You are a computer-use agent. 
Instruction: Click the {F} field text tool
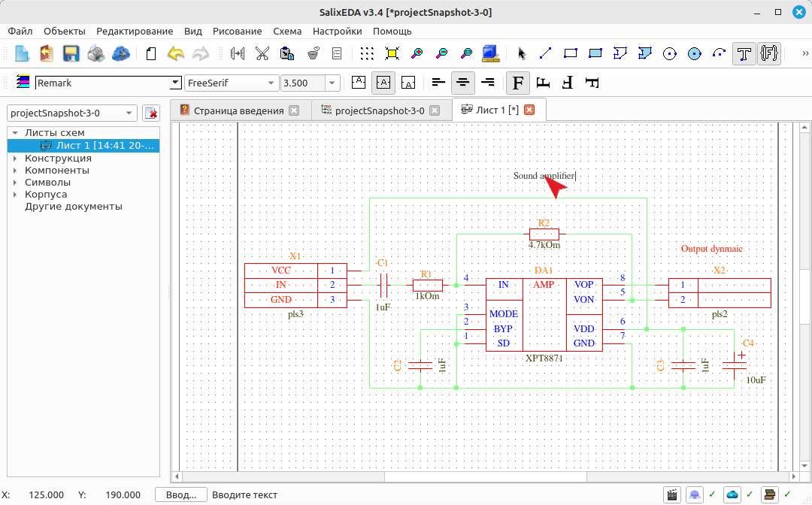[x=769, y=53]
